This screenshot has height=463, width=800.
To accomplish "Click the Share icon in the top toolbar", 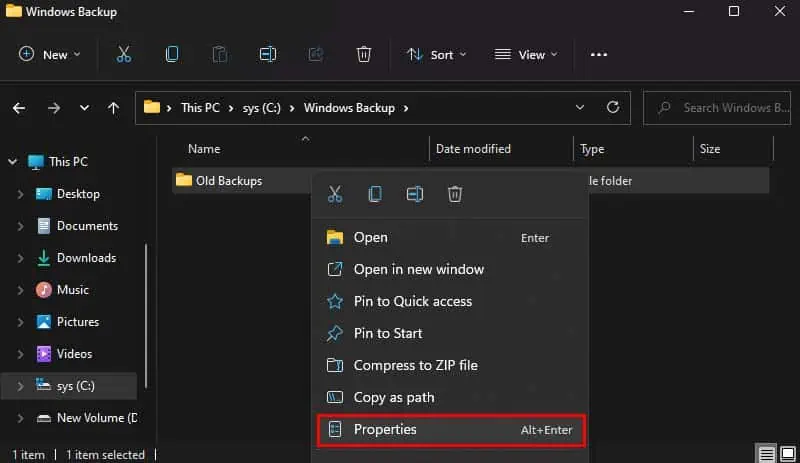I will [x=316, y=54].
